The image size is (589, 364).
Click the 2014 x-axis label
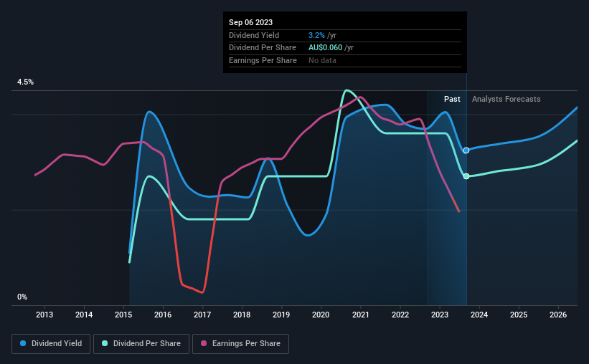[x=84, y=315]
